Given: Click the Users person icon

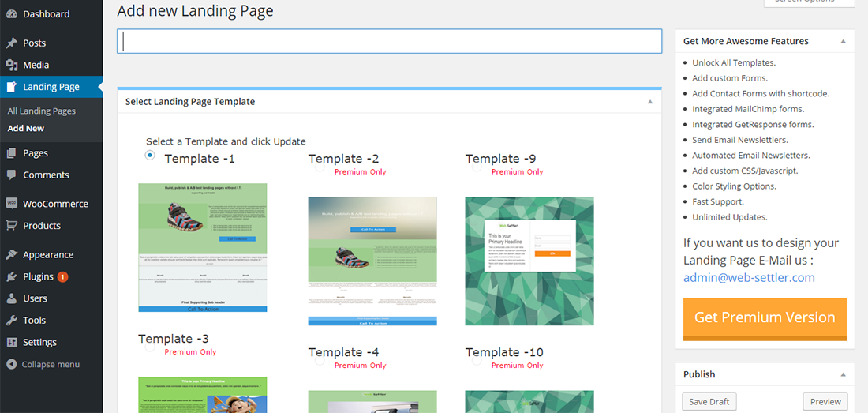Looking at the screenshot, I should [11, 298].
